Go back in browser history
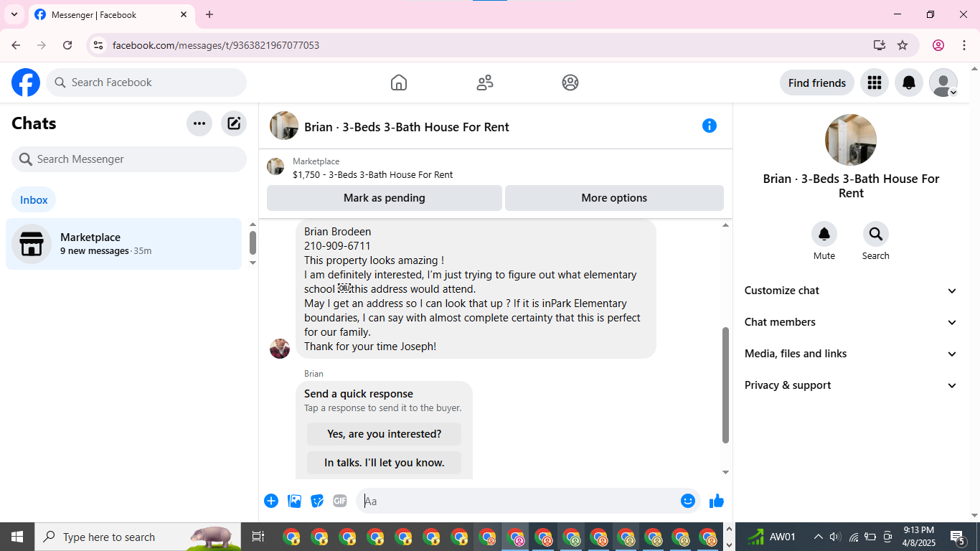Viewport: 980px width, 551px height. pyautogui.click(x=16, y=45)
